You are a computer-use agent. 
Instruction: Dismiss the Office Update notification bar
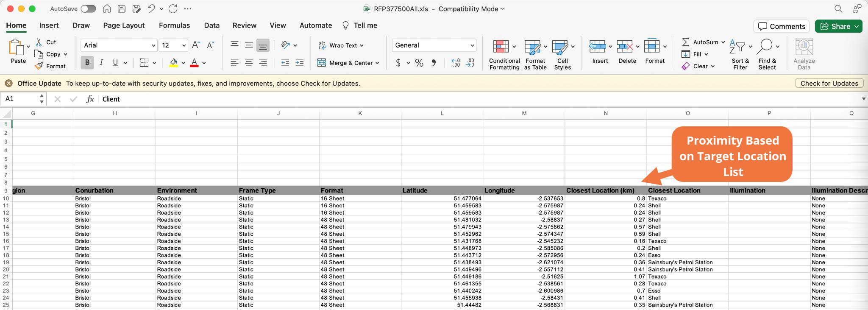pyautogui.click(x=8, y=83)
